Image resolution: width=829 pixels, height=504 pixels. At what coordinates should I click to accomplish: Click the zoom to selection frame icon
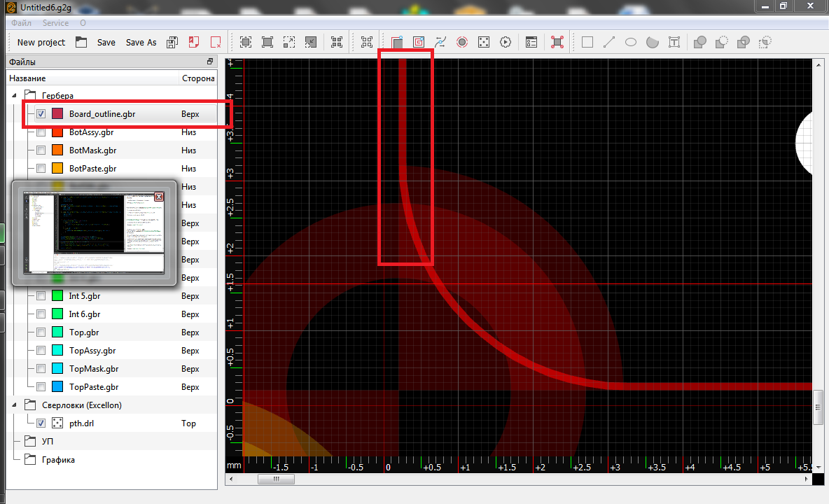pos(267,42)
